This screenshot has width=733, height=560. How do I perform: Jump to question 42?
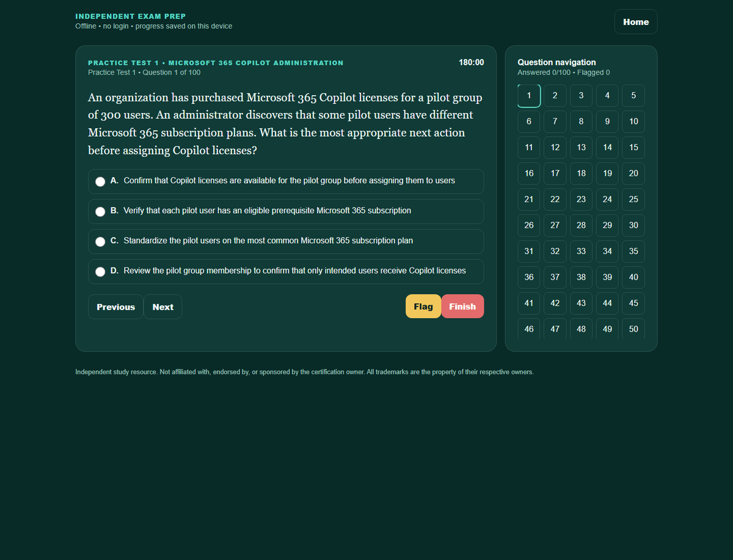[555, 303]
